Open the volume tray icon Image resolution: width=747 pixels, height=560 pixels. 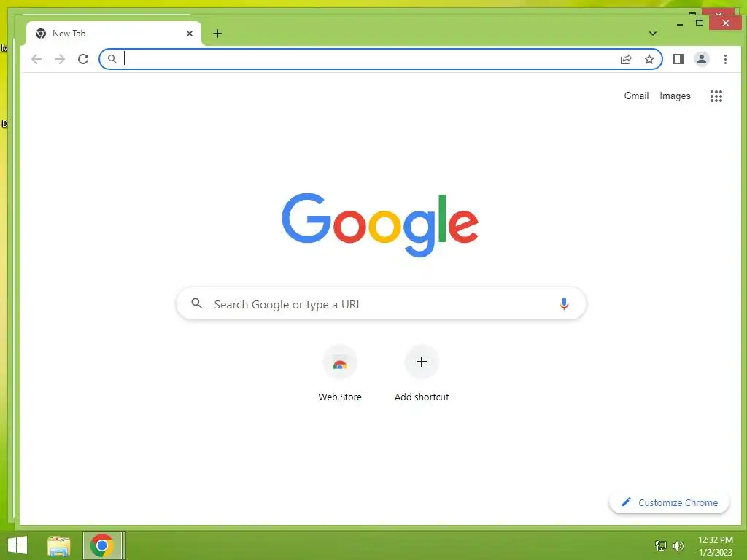[678, 545]
